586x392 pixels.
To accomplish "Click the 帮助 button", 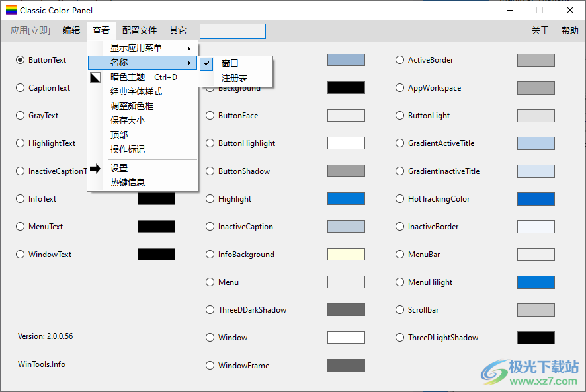I will tap(569, 30).
